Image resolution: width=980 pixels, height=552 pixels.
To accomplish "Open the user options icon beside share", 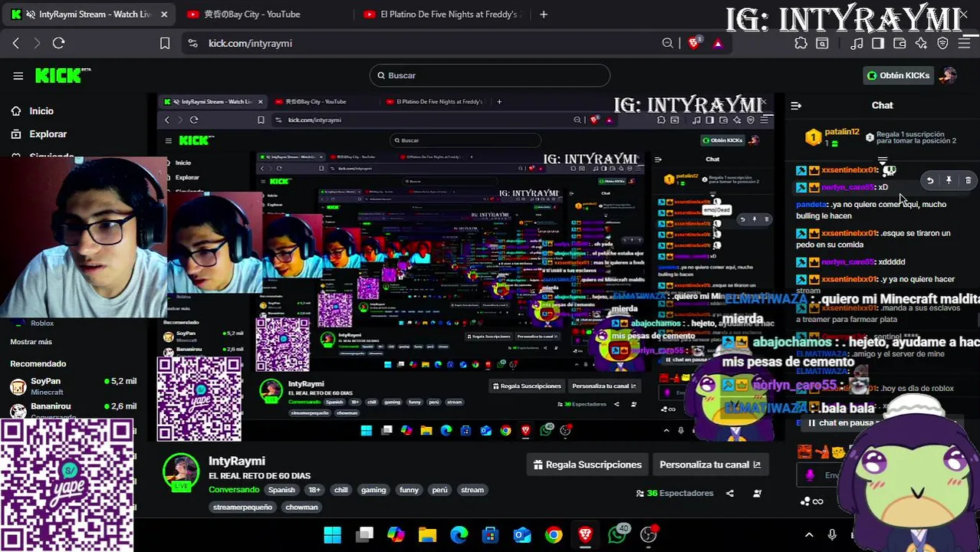I will (757, 494).
